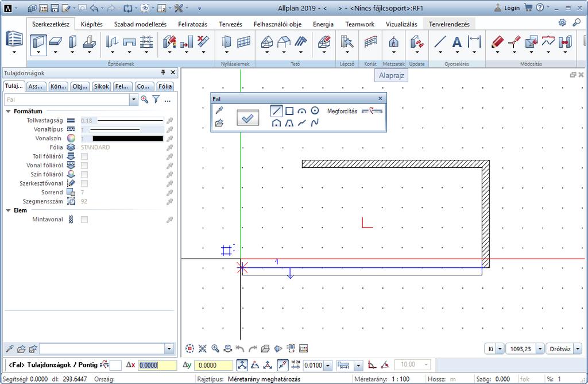
Task: Toggle the Toll fóliáról checkbox
Action: click(x=84, y=156)
